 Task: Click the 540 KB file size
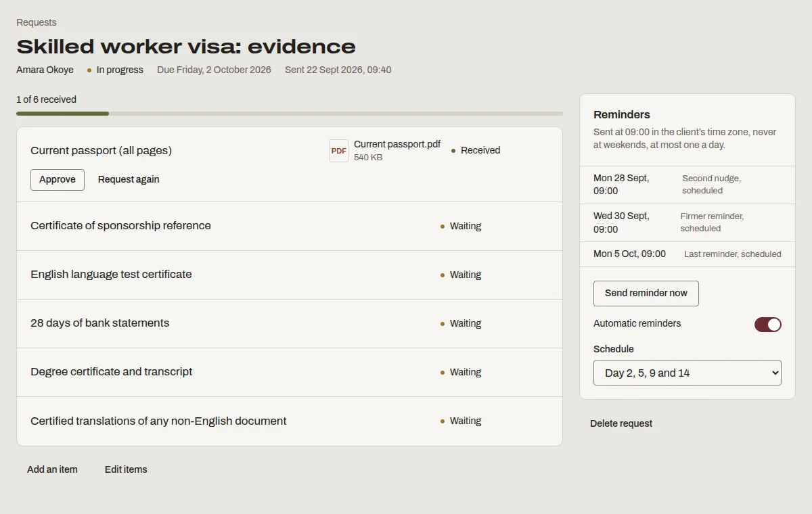[368, 158]
